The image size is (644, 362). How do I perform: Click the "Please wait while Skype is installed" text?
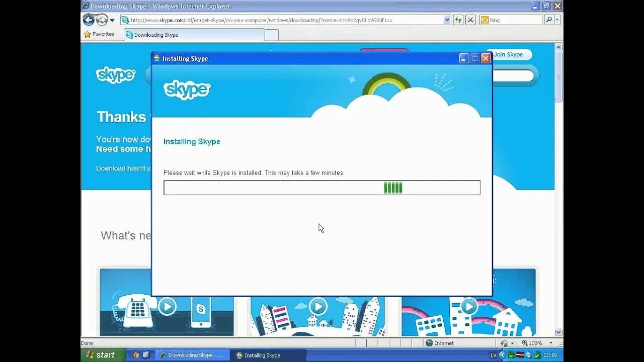pyautogui.click(x=254, y=172)
